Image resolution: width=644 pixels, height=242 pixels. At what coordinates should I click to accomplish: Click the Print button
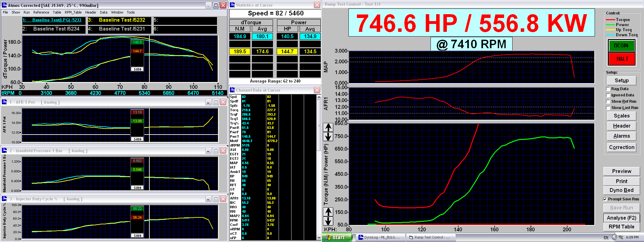(622, 181)
